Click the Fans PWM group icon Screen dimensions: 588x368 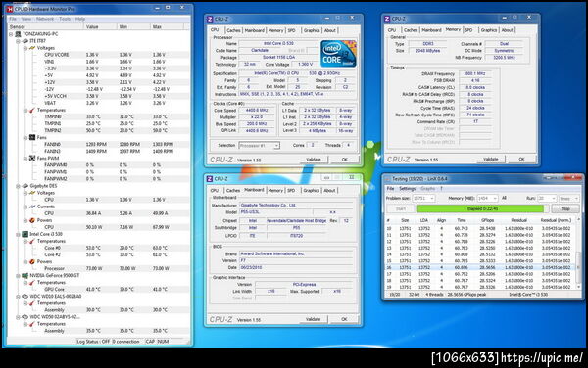tap(32, 159)
